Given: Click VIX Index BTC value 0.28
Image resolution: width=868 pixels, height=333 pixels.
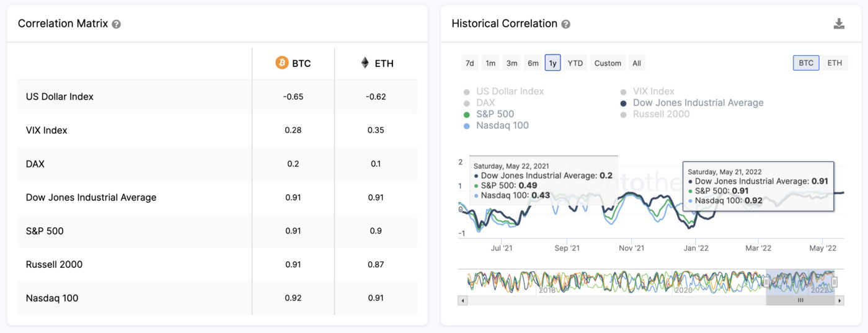Looking at the screenshot, I should [293, 130].
